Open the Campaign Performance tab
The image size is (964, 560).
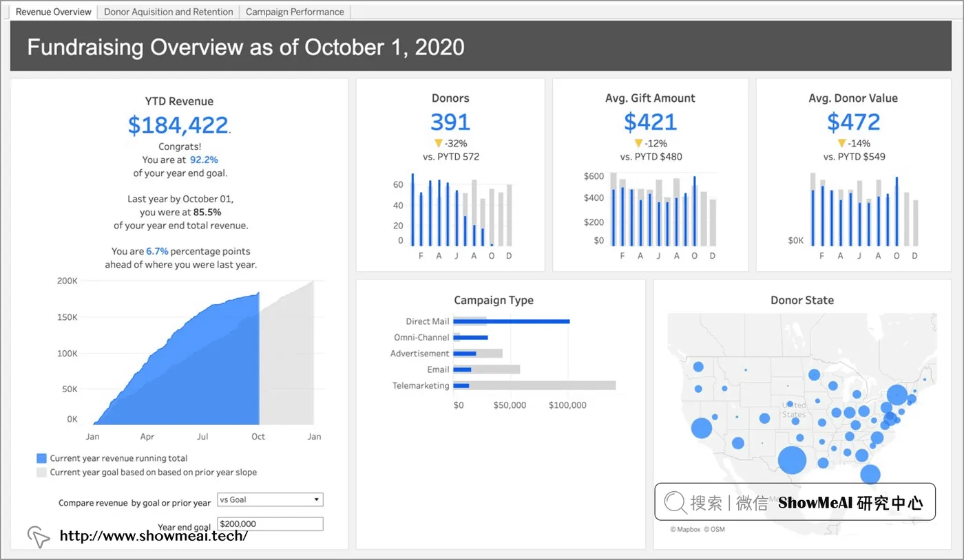coord(295,12)
